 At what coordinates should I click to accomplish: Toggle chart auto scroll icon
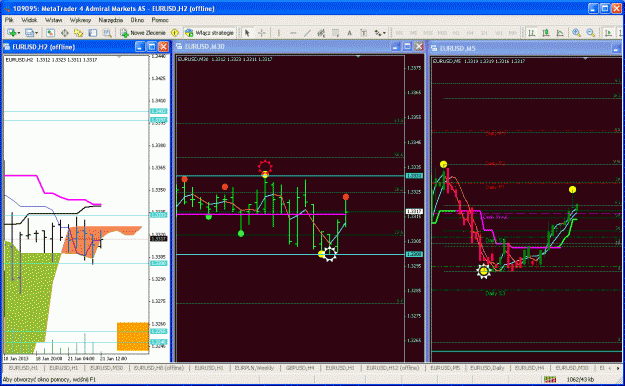pos(608,33)
